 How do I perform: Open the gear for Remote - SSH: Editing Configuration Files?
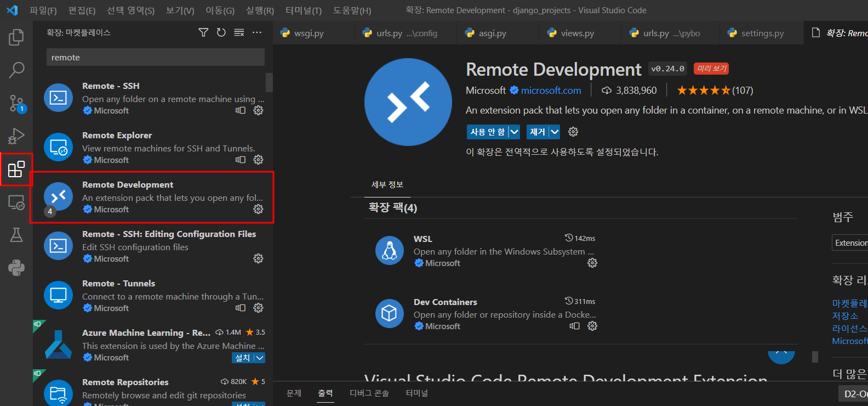[x=258, y=258]
